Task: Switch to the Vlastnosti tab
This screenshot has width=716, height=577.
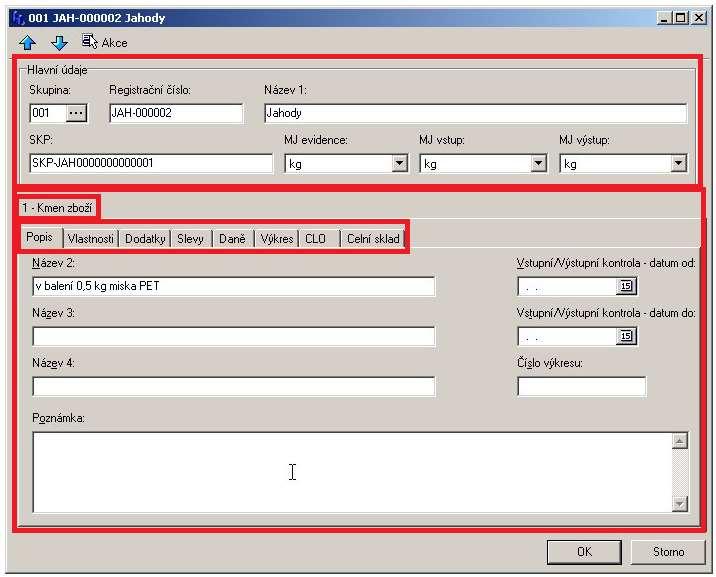Action: click(x=90, y=238)
